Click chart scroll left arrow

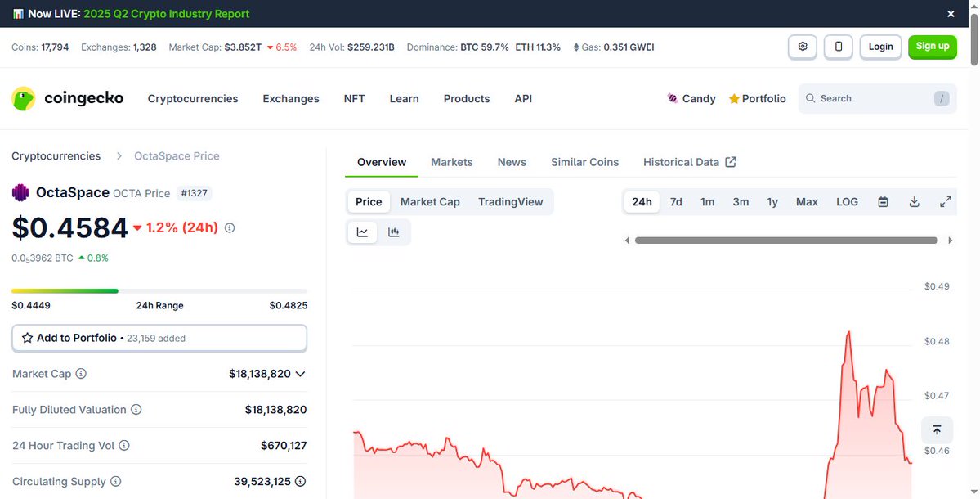click(627, 241)
